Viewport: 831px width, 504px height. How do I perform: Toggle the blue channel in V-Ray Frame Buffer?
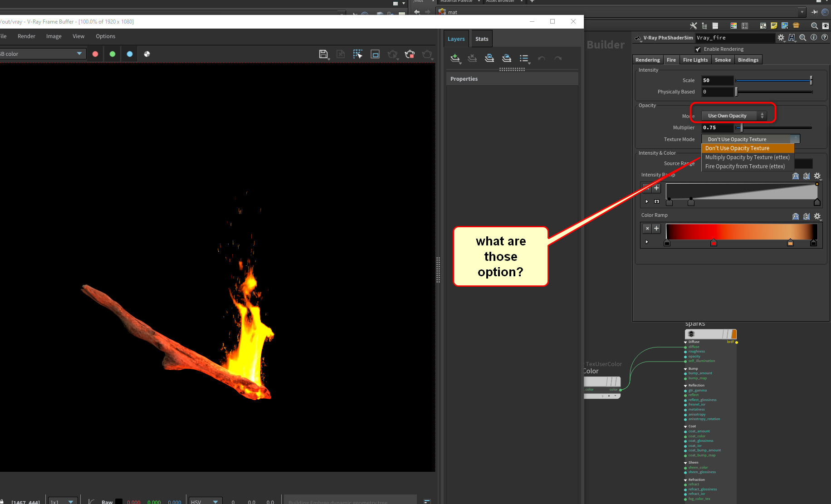[x=130, y=54]
